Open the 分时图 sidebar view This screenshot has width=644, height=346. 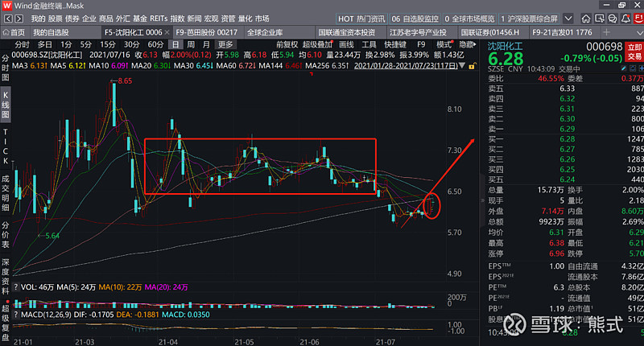point(6,68)
